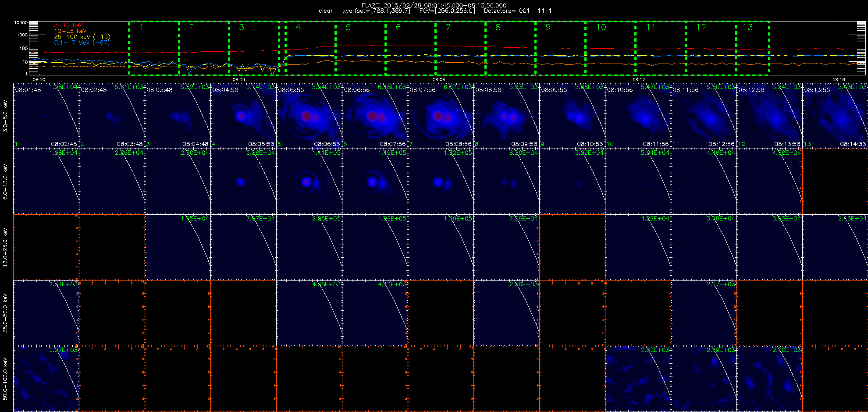This screenshot has width=868, height=412.
Task: Click the '08:04' time axis label
Action: [239, 79]
